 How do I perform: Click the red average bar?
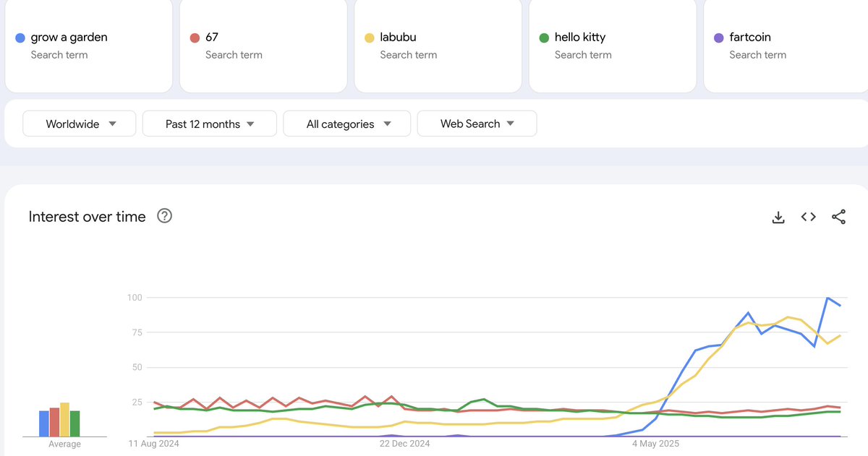[x=54, y=422]
